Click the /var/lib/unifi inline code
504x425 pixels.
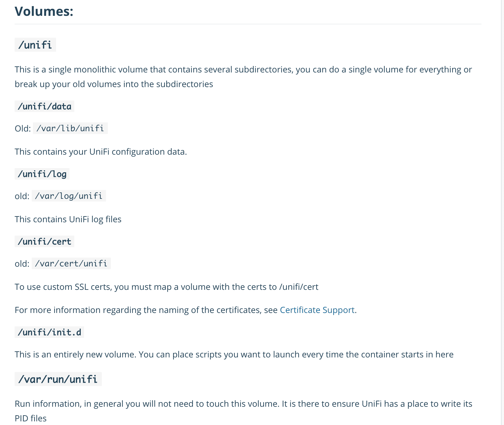[x=70, y=128]
